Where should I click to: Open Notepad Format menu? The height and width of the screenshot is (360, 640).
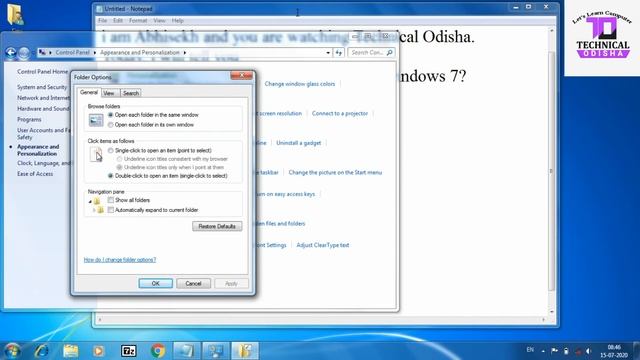pyautogui.click(x=138, y=20)
